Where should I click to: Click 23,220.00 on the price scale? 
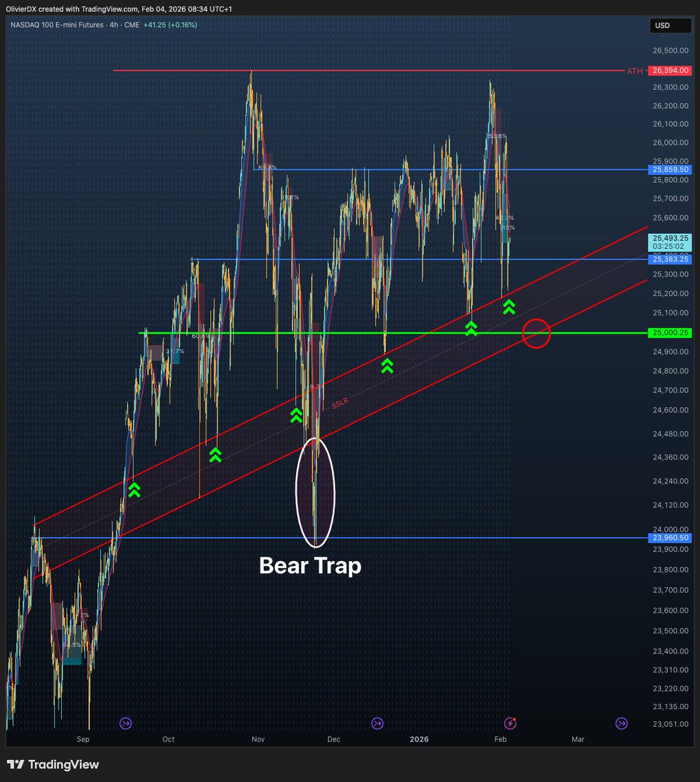tap(671, 689)
